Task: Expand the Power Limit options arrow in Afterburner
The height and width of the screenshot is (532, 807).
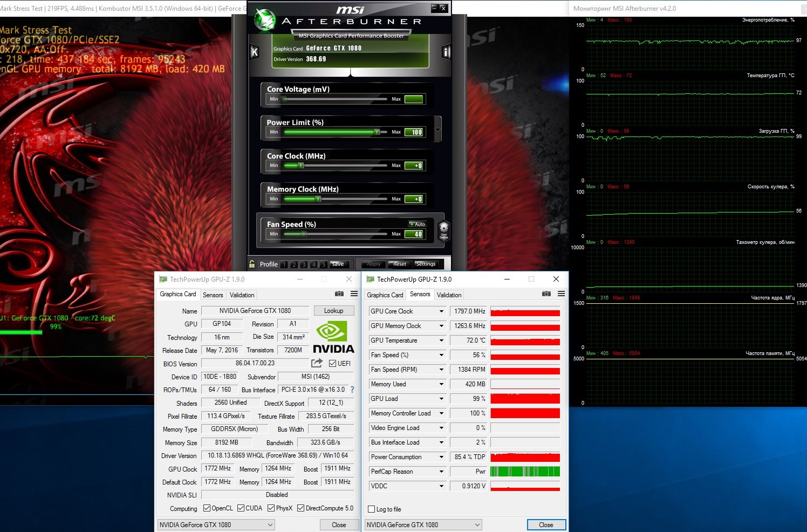Action: pyautogui.click(x=437, y=130)
